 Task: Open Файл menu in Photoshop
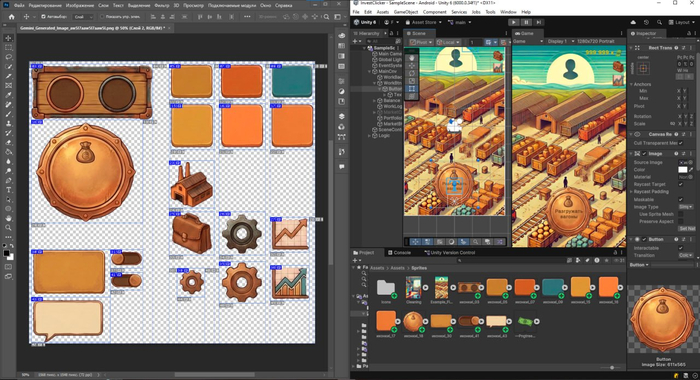(x=19, y=6)
